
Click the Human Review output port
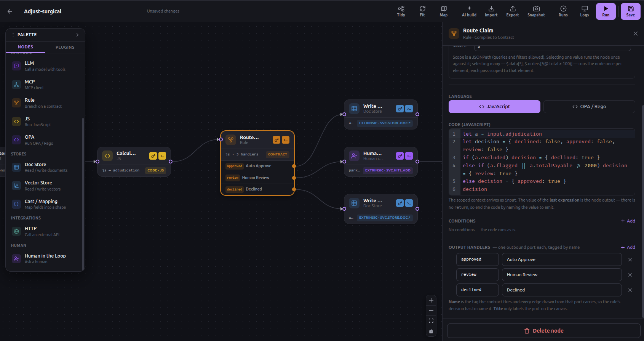[x=294, y=178]
